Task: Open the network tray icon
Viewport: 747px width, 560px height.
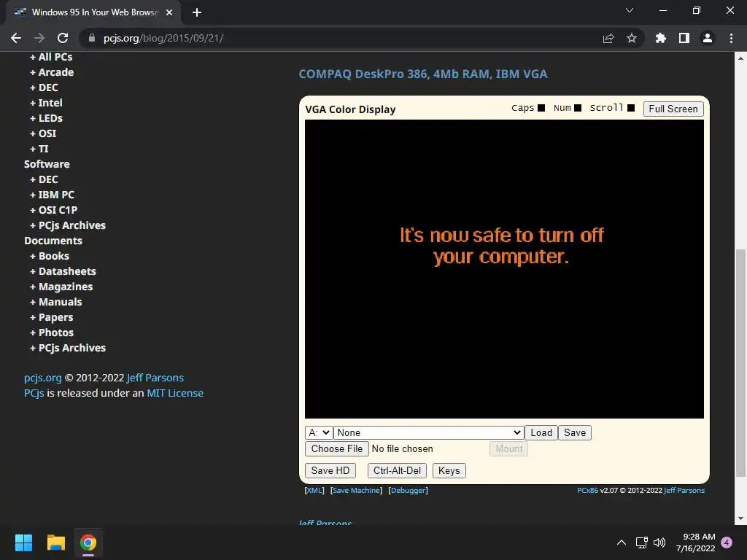Action: [642, 542]
